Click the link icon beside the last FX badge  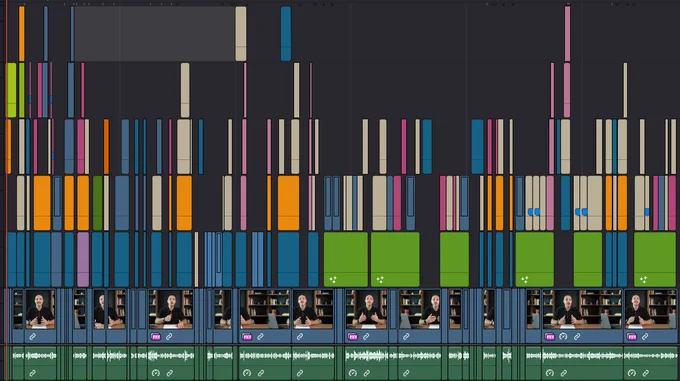[x=645, y=336]
